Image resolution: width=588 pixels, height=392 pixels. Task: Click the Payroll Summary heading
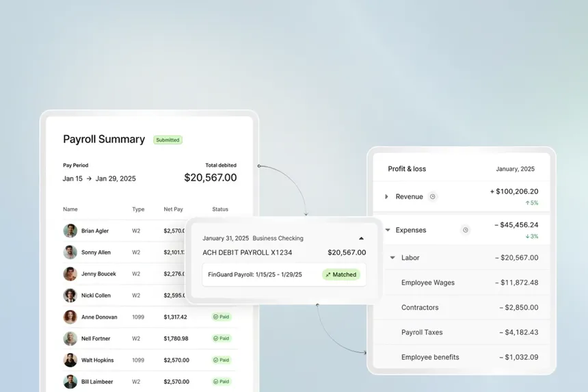point(104,139)
